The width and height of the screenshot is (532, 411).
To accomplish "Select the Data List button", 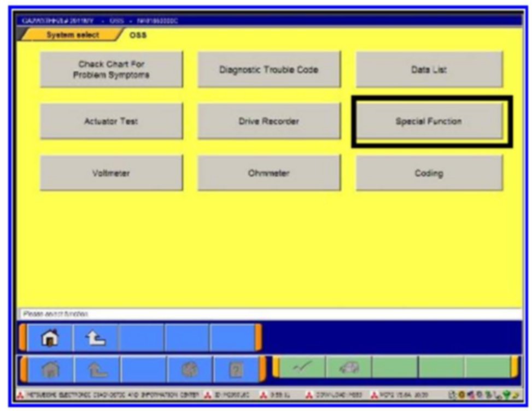I will coord(429,70).
